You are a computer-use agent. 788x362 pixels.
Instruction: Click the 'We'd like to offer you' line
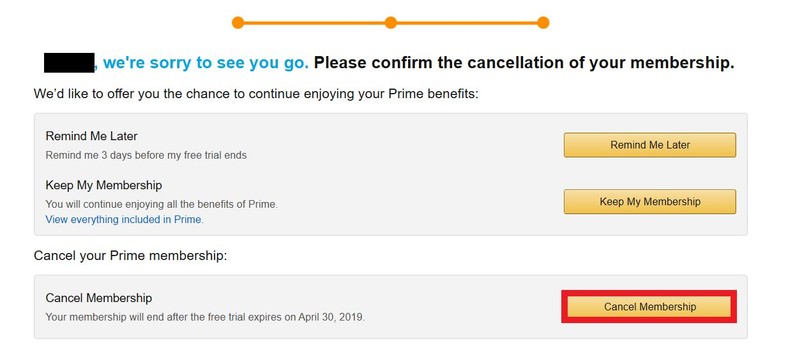coord(256,94)
